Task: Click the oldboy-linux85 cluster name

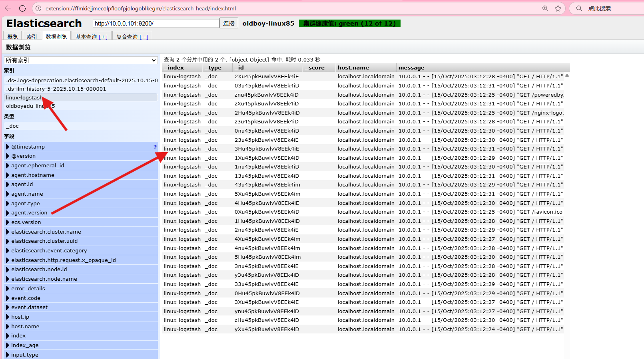Action: [268, 23]
